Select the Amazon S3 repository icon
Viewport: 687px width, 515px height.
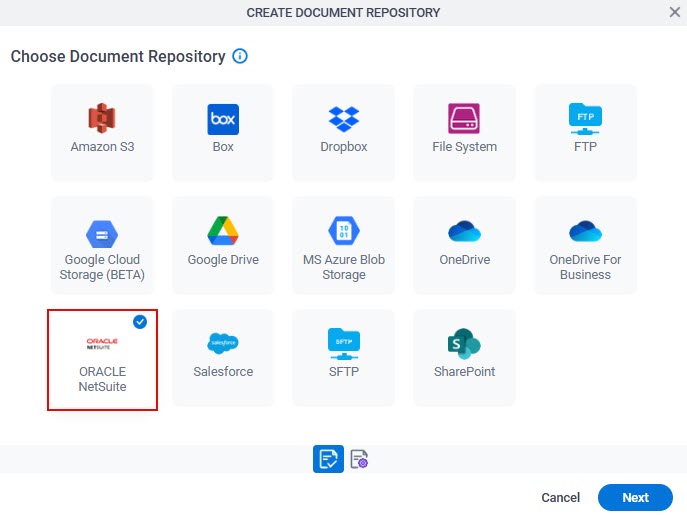[102, 118]
